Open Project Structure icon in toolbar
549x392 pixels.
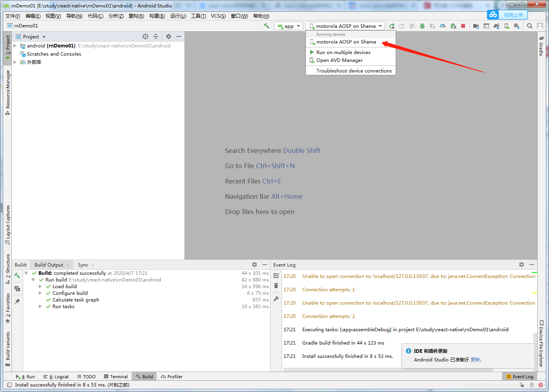[476, 26]
